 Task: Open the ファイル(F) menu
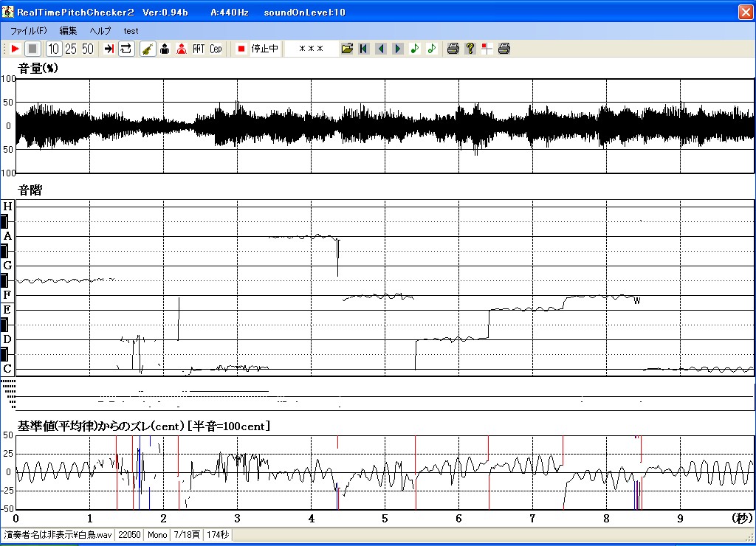tap(29, 31)
